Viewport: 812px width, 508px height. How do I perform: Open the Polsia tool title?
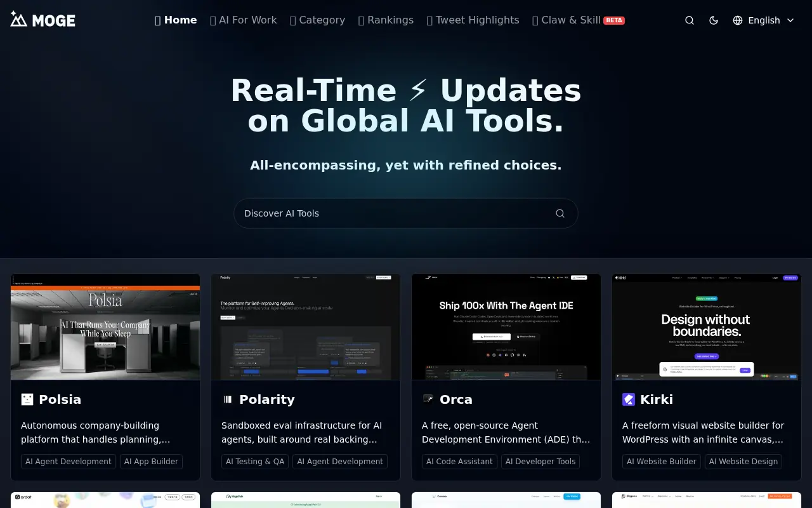(60, 399)
